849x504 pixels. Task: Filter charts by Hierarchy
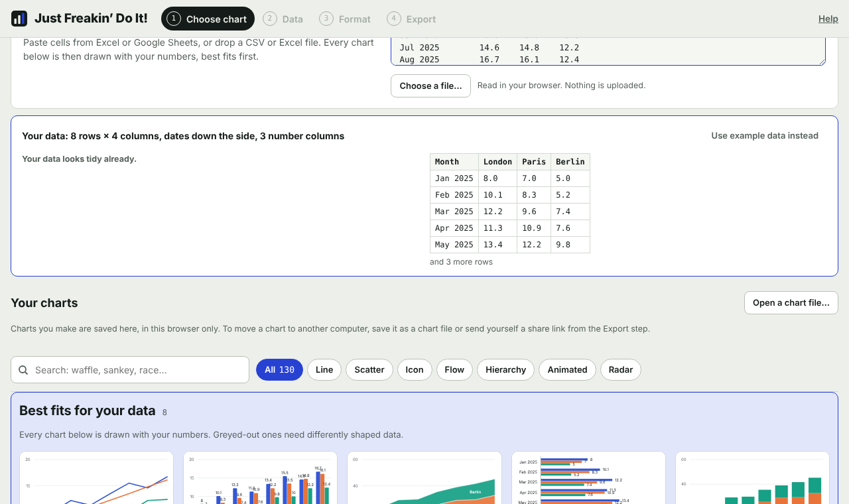click(505, 369)
